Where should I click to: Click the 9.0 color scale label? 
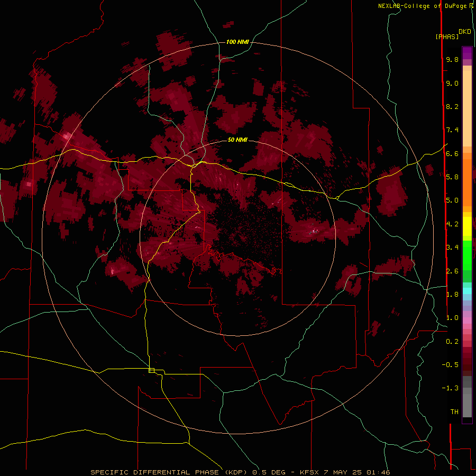coord(452,83)
